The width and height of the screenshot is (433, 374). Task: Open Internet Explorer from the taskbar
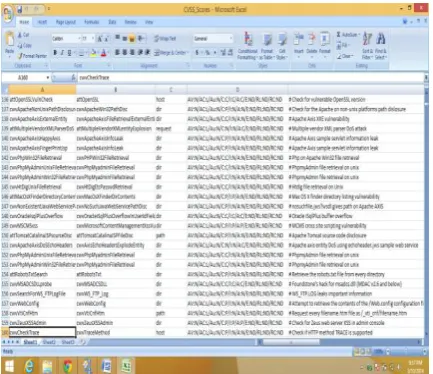pyautogui.click(x=29, y=366)
